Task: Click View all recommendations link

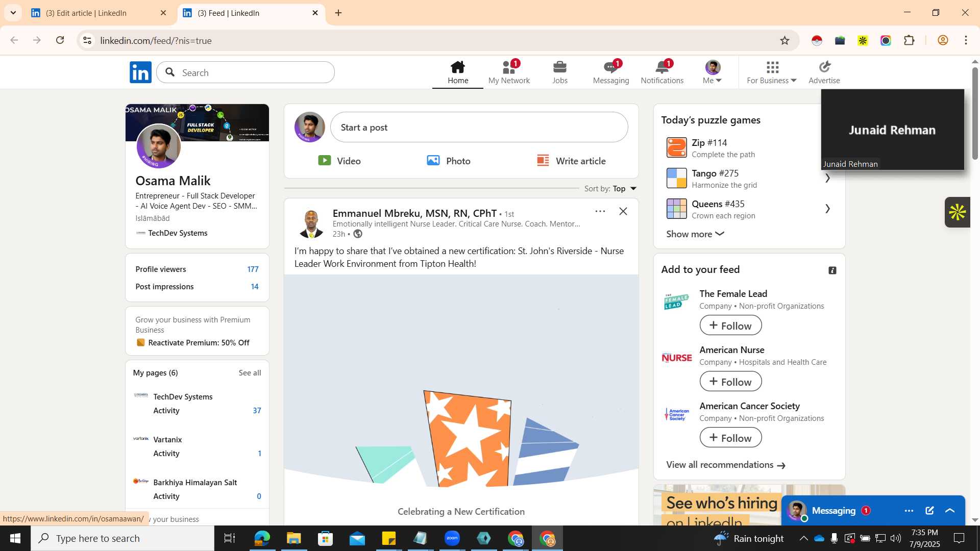Action: (x=726, y=465)
